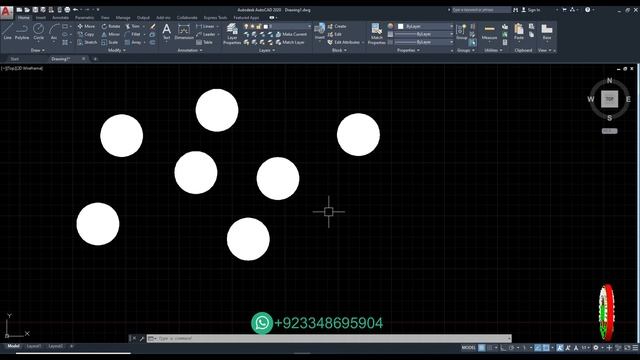Expand the Block panel
Viewport: 640px width, 360px height.
coord(339,50)
